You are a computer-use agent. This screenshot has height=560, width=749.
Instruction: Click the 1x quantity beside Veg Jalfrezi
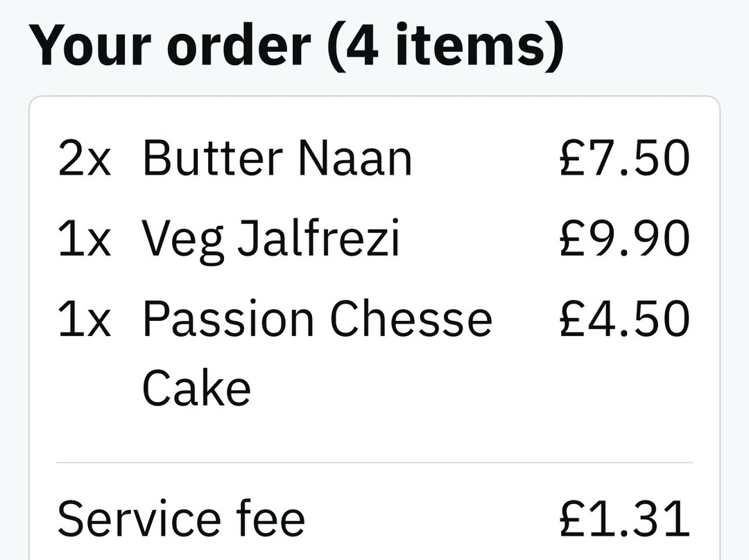coord(85,239)
